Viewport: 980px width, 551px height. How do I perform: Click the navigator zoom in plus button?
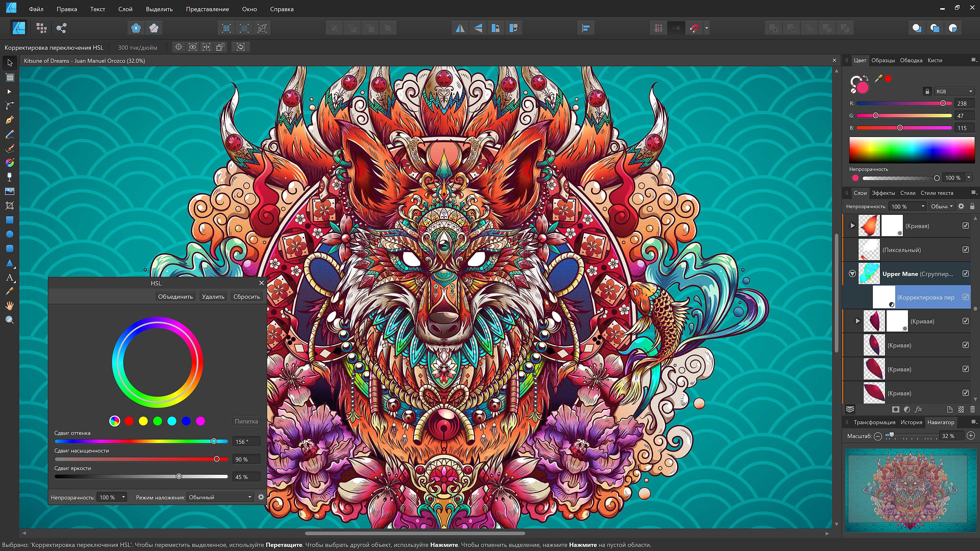[971, 436]
